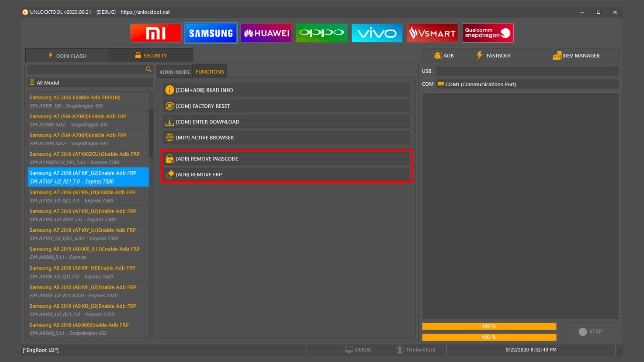Select Samsung A7 2016 A710S_U1 entry

pyautogui.click(x=88, y=196)
